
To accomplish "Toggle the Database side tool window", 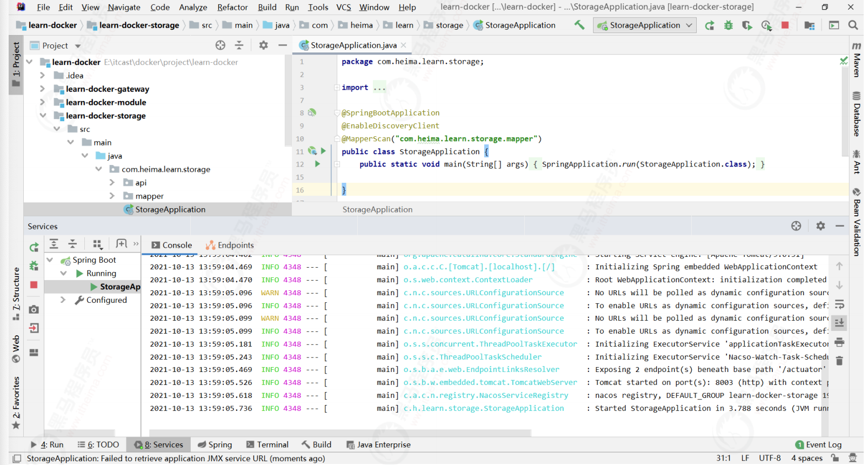I will [857, 114].
